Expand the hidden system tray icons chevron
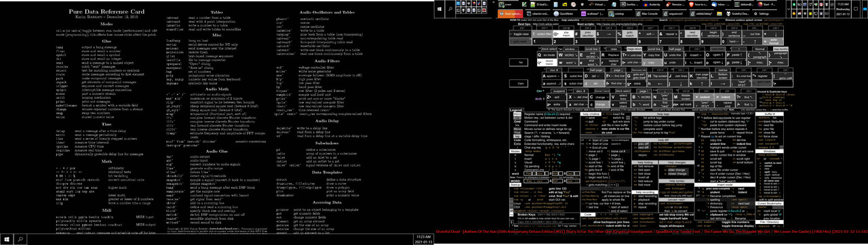 789,9
